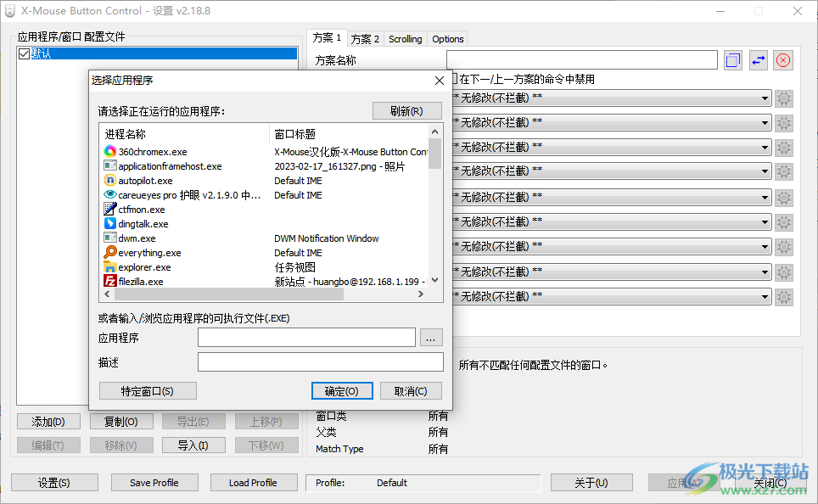Select 'explorer.exe' process name

coord(144,267)
